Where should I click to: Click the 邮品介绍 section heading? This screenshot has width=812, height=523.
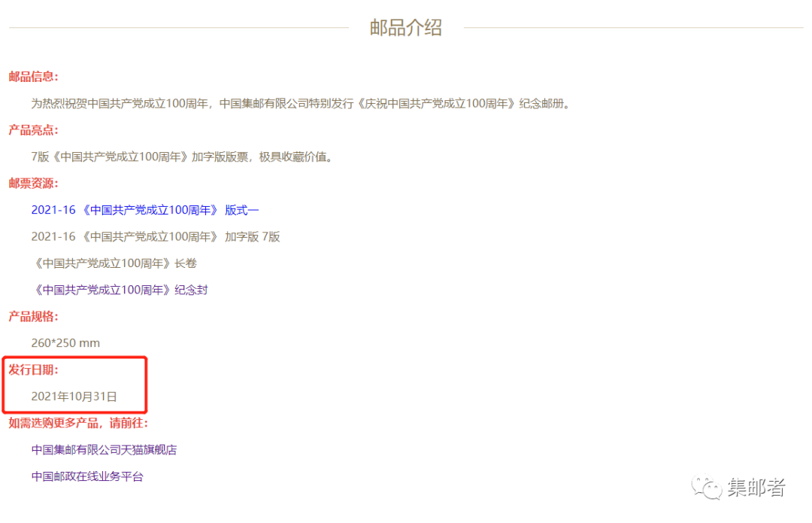[406, 28]
